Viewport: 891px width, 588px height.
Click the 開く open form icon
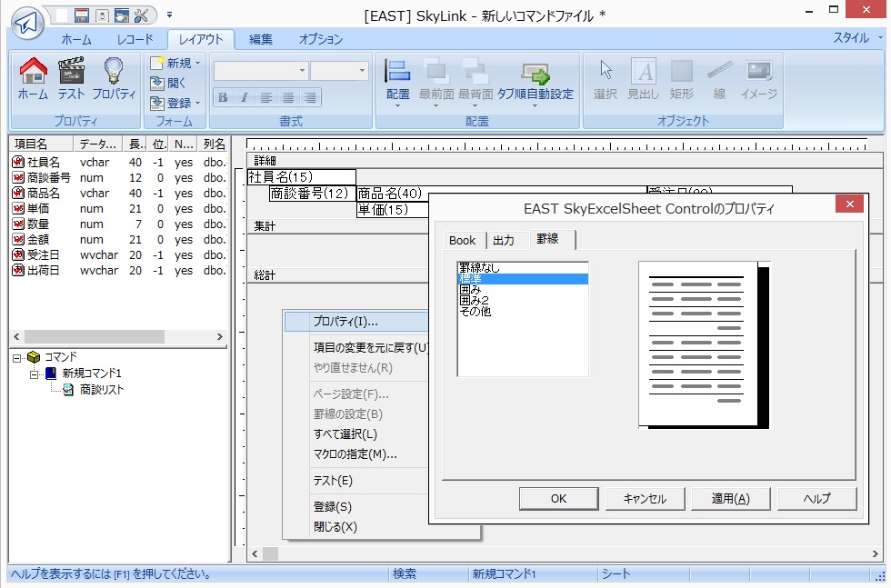pos(157,83)
